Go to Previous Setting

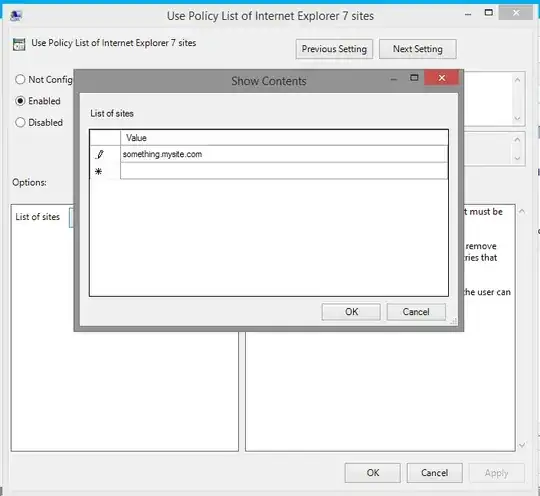334,49
